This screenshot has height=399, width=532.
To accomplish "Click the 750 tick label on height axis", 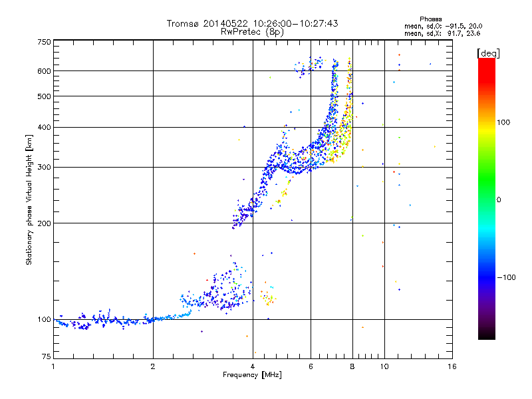I will pyautogui.click(x=44, y=42).
